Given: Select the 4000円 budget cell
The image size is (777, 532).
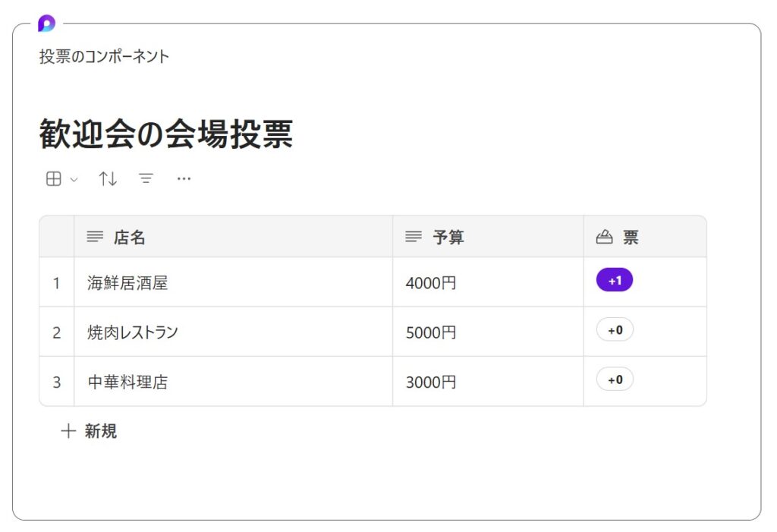Looking at the screenshot, I should click(431, 283).
